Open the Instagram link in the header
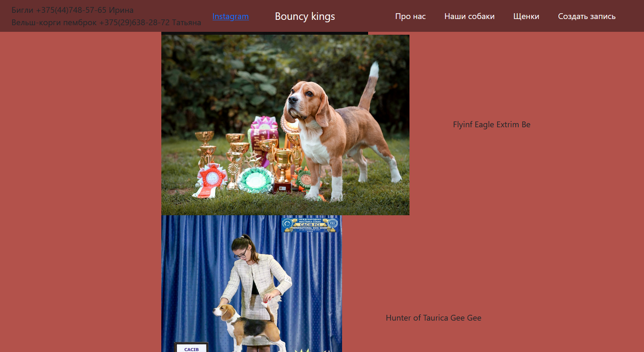Screen dimensions: 644x352 230,16
